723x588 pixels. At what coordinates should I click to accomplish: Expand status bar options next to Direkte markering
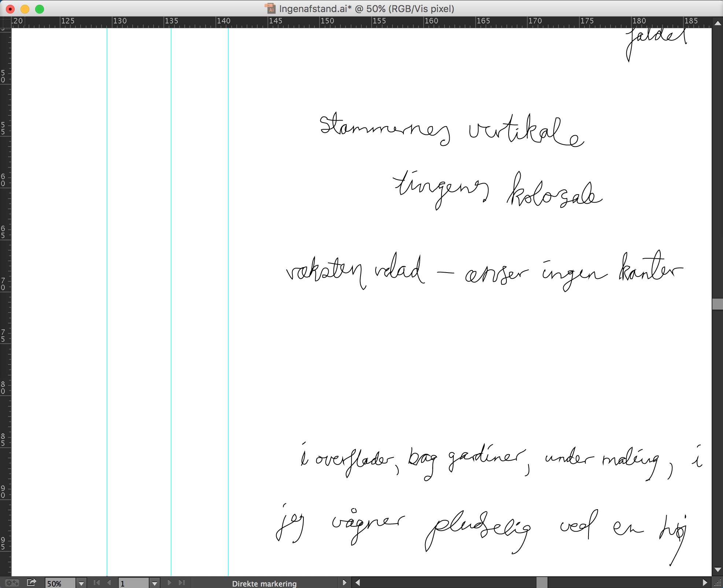coord(344,583)
